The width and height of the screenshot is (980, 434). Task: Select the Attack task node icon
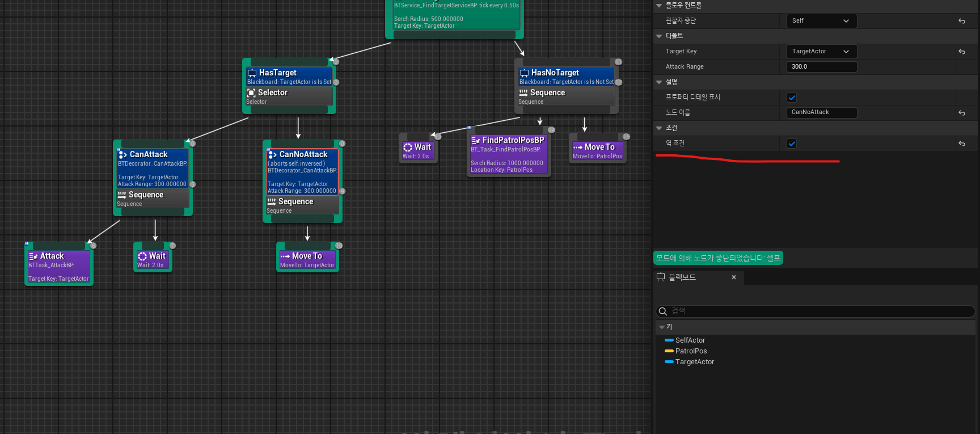pyautogui.click(x=33, y=256)
